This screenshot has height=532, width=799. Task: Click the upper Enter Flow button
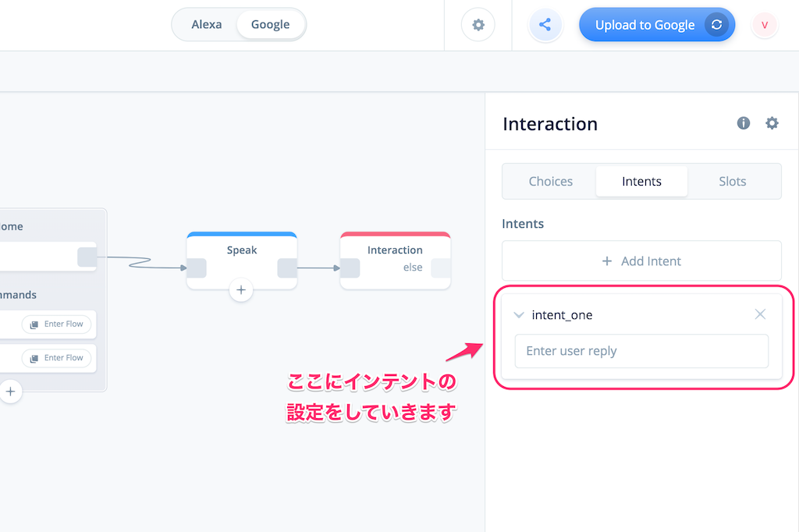(56, 324)
